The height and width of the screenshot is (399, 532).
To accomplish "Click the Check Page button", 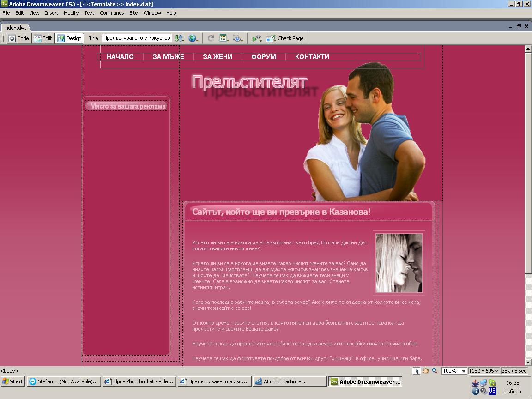I will [285, 38].
